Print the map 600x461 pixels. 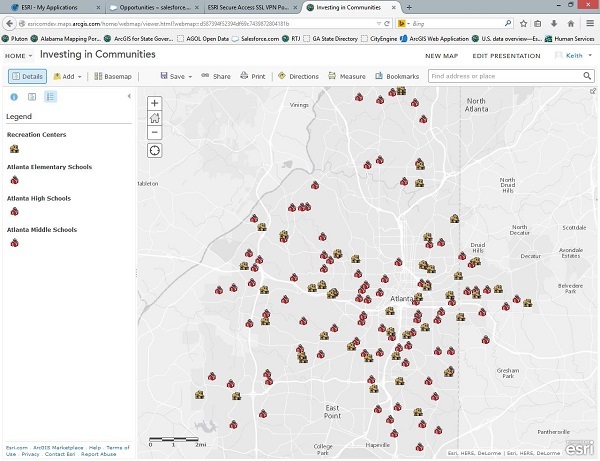[253, 76]
